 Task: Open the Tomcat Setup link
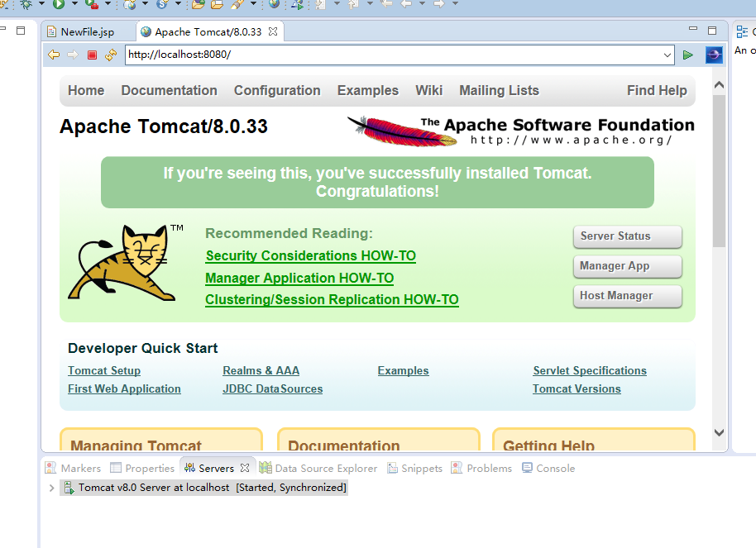104,370
